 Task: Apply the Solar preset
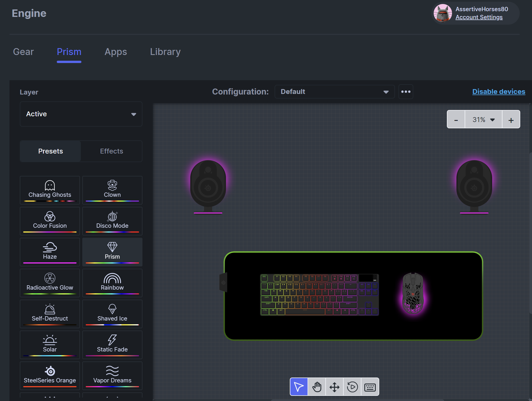click(50, 345)
